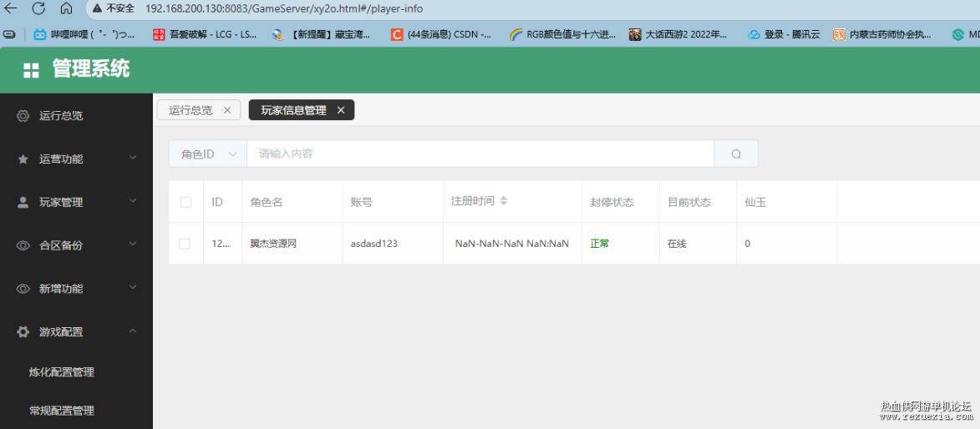Go back using the browser back arrow

(11, 8)
